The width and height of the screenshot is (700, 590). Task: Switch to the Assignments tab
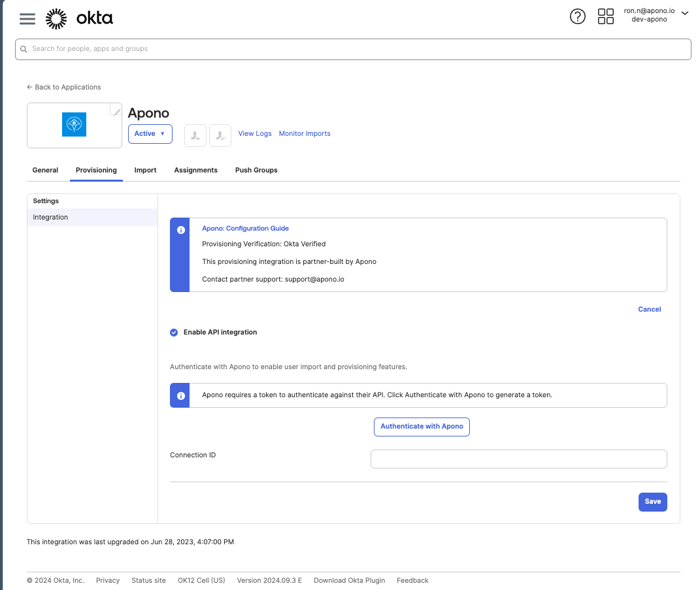(x=195, y=171)
